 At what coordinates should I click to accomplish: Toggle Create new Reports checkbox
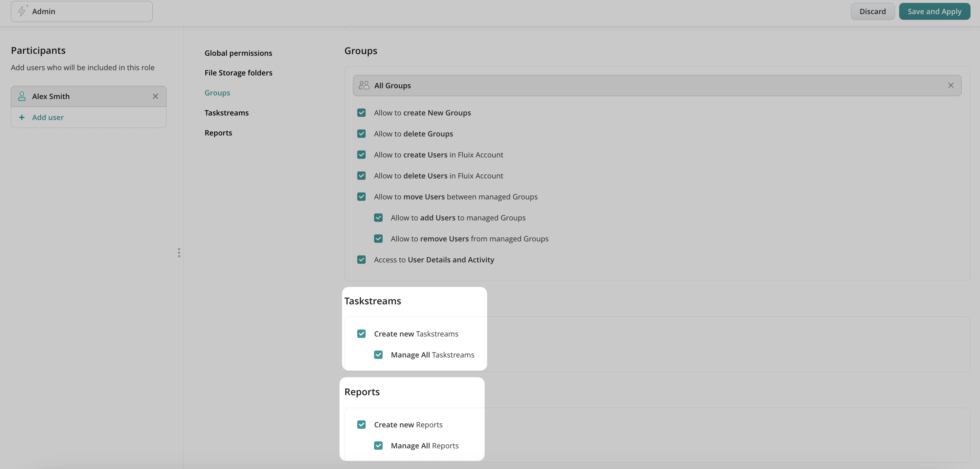tap(361, 424)
